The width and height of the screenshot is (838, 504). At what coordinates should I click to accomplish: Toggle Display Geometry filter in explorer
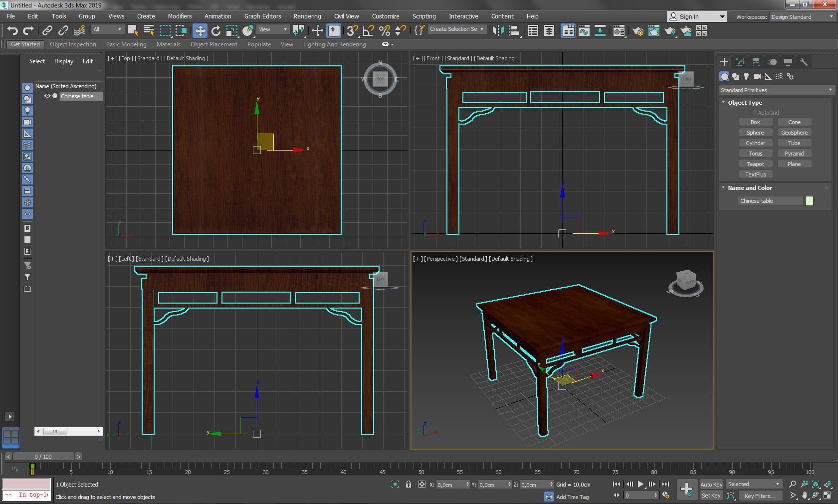(x=27, y=87)
